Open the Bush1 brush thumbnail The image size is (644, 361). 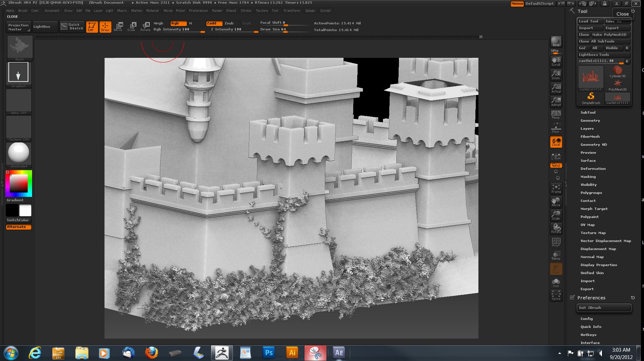(20, 48)
